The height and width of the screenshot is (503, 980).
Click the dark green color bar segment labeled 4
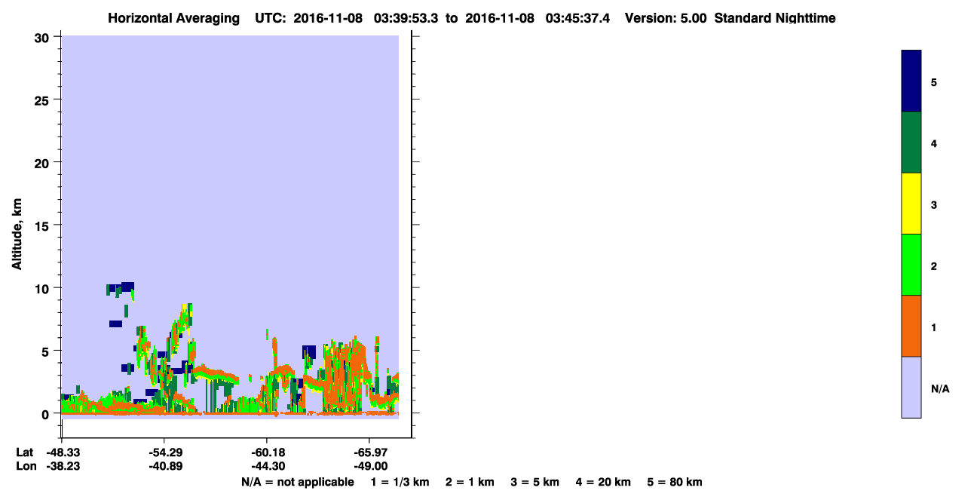[911, 143]
